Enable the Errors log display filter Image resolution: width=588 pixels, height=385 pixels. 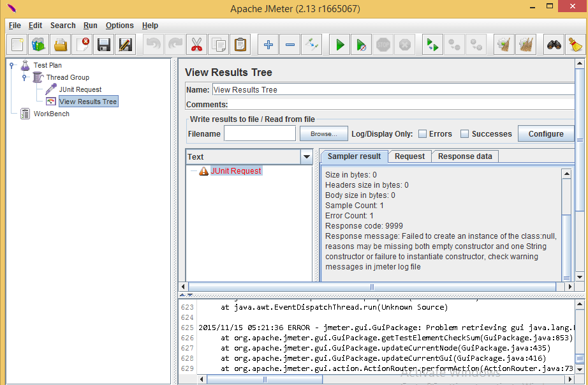(x=422, y=133)
